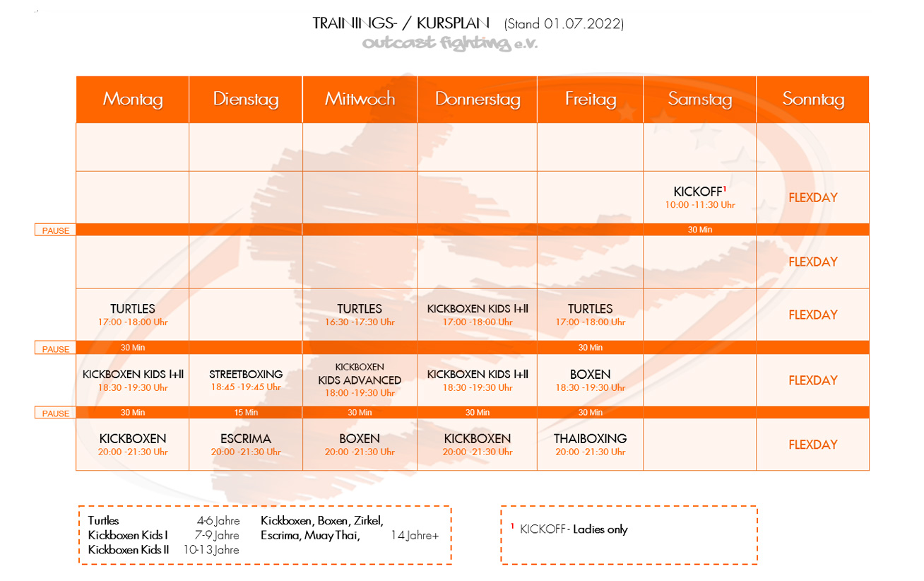Select the Freitag column header
The image size is (924, 581).
coord(591,100)
